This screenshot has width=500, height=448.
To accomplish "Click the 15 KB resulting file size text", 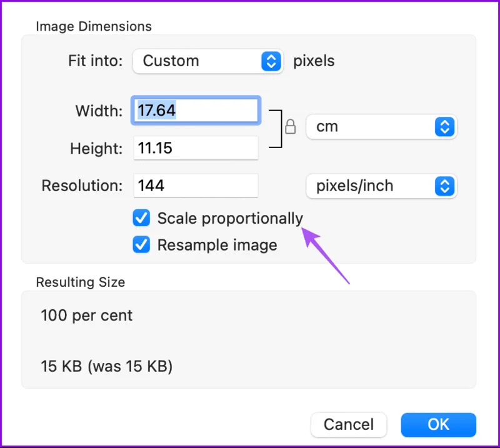I will [106, 366].
